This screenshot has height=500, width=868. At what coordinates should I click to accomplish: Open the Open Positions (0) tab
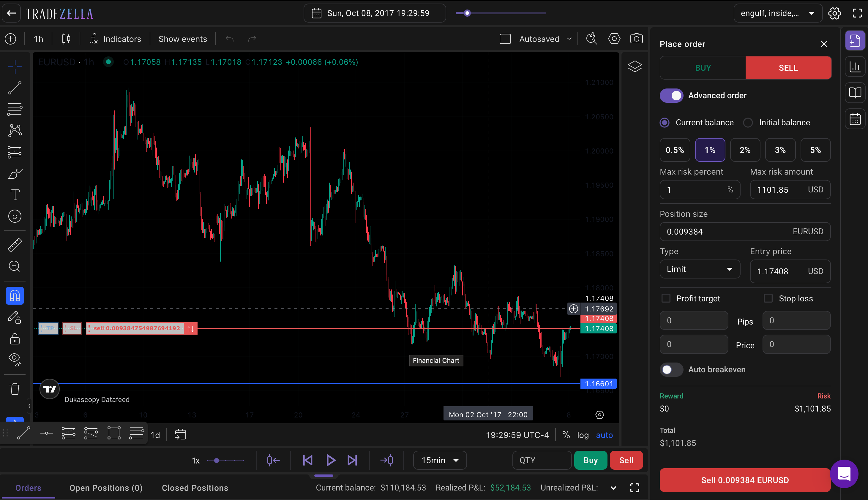coord(106,488)
